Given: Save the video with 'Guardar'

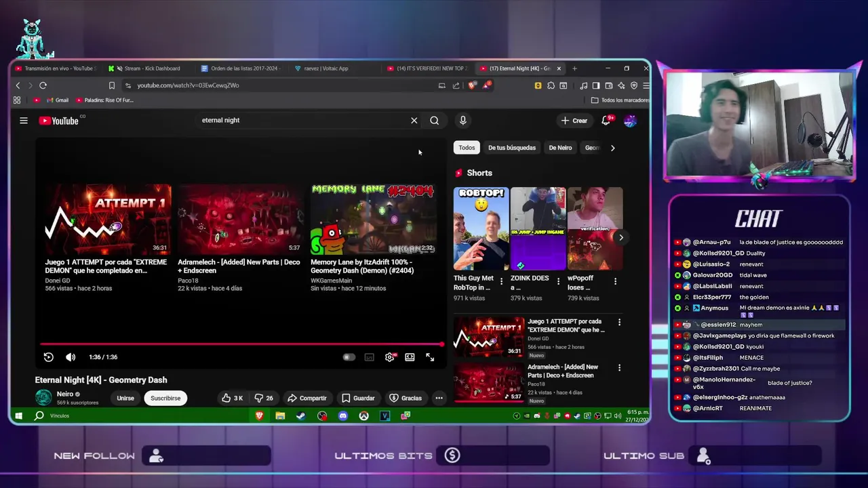Looking at the screenshot, I should [x=358, y=398].
